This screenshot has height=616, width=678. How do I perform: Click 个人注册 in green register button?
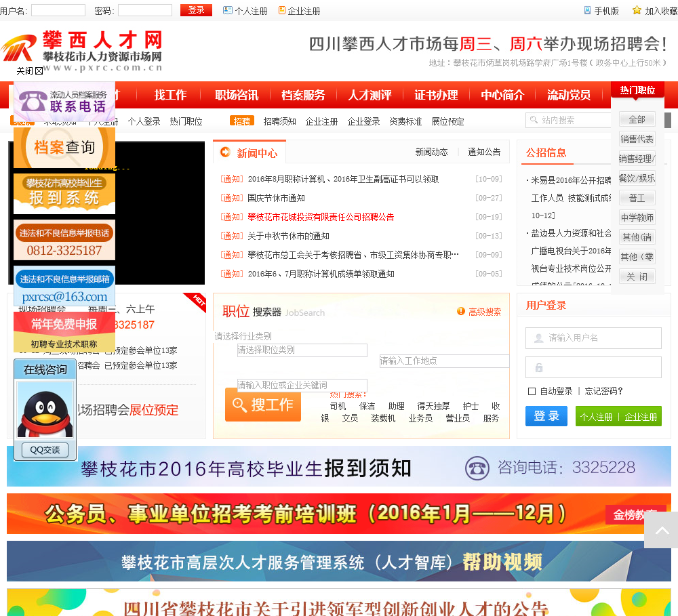(x=596, y=417)
